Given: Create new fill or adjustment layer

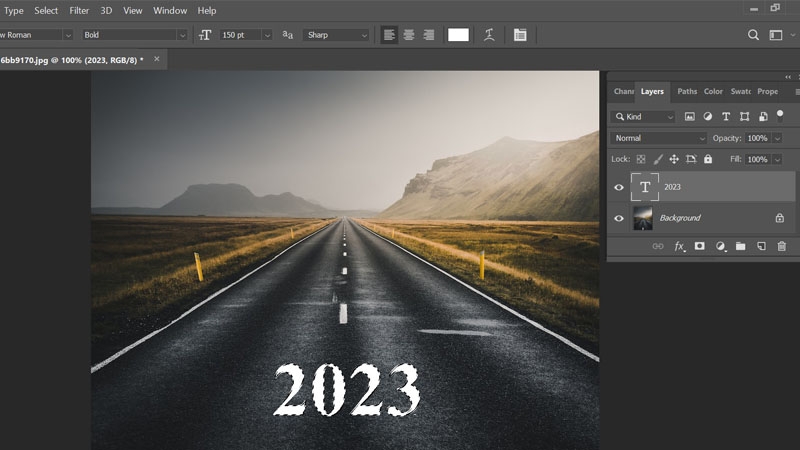Looking at the screenshot, I should 720,246.
